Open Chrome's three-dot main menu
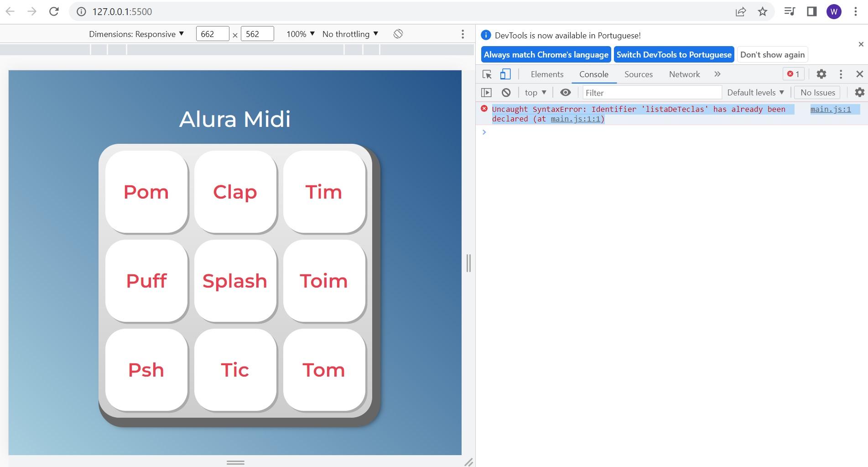The image size is (868, 467). point(856,11)
